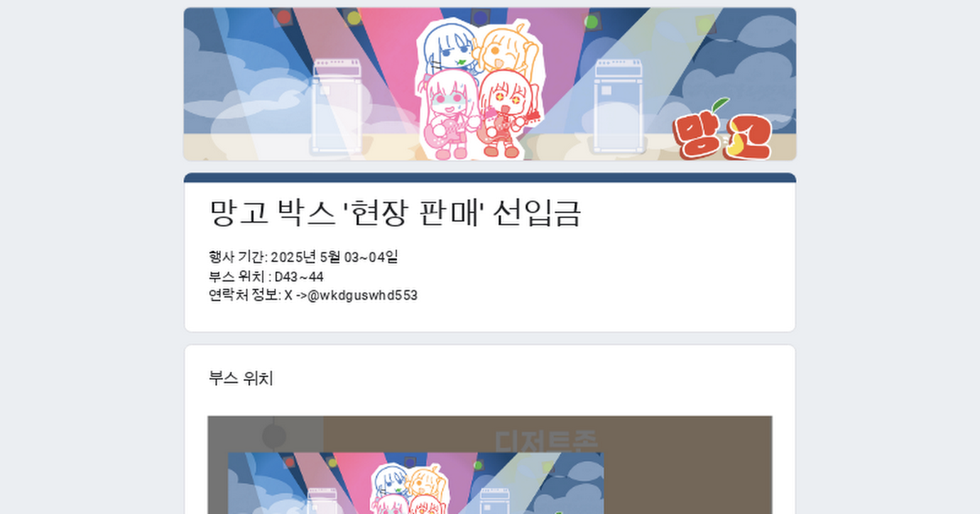Click the red stage light in the banner
This screenshot has height=514, width=980.
click(x=283, y=16)
